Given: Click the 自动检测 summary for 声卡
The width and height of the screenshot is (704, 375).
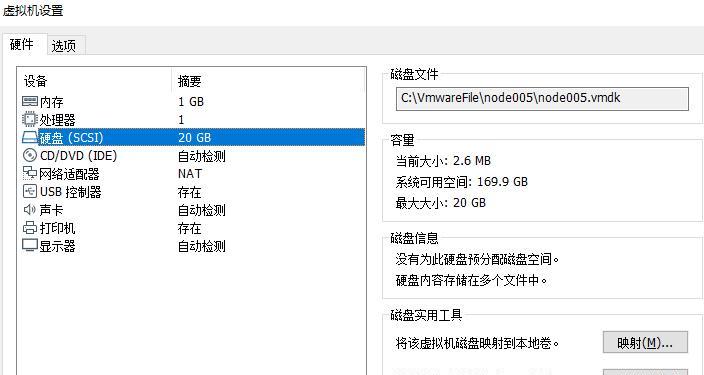Looking at the screenshot, I should pos(202,211).
